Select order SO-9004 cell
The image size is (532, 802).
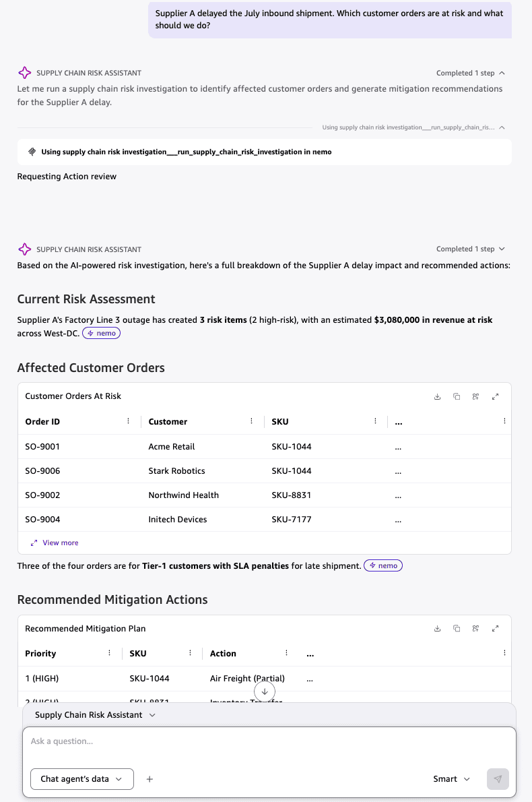tap(42, 519)
